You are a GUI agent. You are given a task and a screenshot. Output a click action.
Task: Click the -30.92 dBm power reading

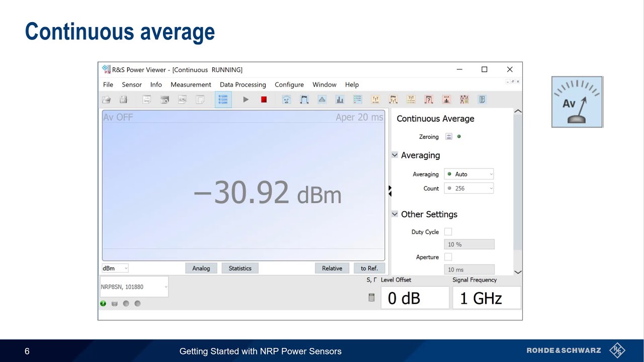[x=268, y=193]
